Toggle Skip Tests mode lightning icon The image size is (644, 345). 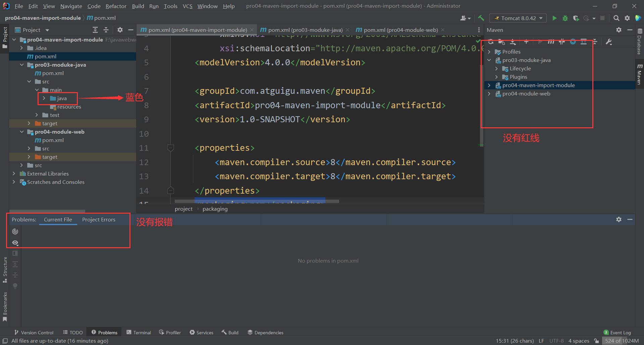(573, 42)
